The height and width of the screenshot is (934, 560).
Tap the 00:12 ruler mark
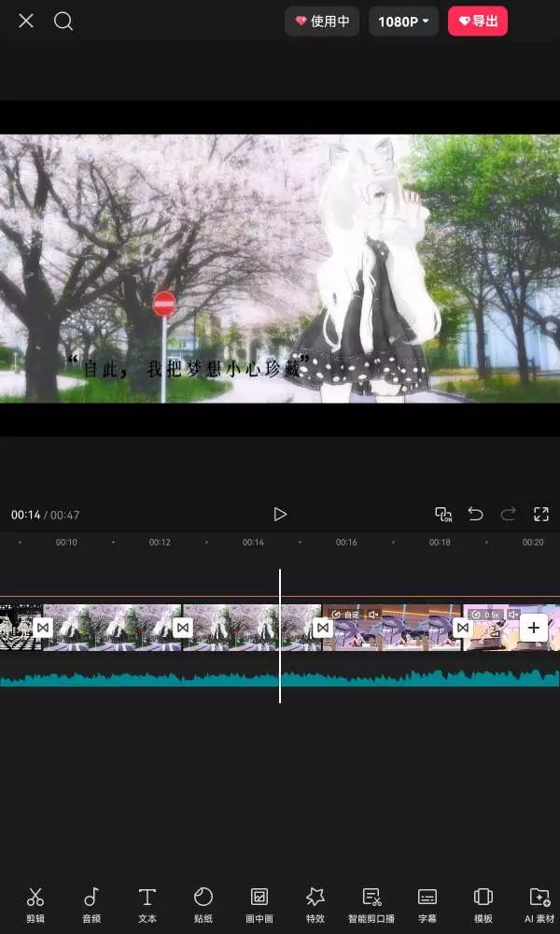160,543
